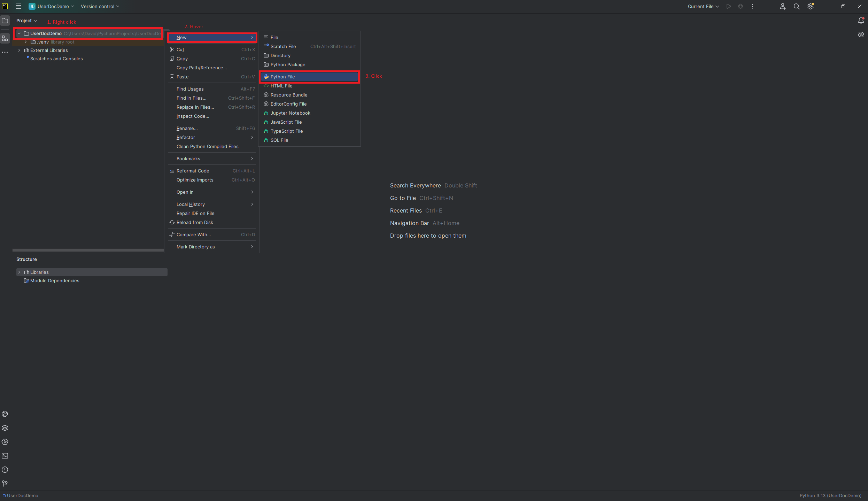868x501 pixels.
Task: Open the Problems tool window icon
Action: tap(5, 470)
